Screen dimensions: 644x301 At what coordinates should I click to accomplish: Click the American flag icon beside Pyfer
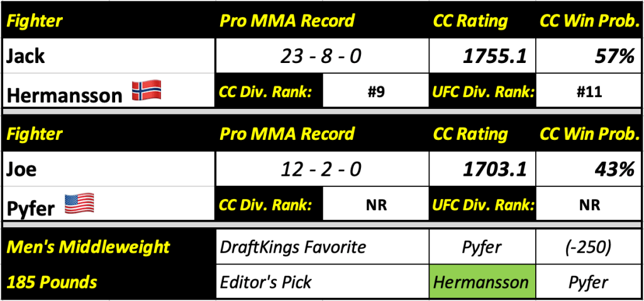pyautogui.click(x=79, y=203)
